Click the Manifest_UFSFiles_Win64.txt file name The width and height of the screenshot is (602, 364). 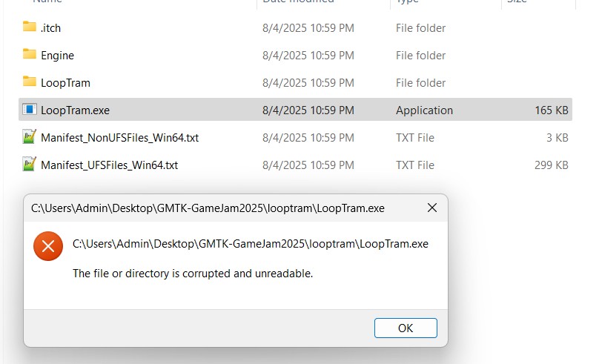click(109, 165)
